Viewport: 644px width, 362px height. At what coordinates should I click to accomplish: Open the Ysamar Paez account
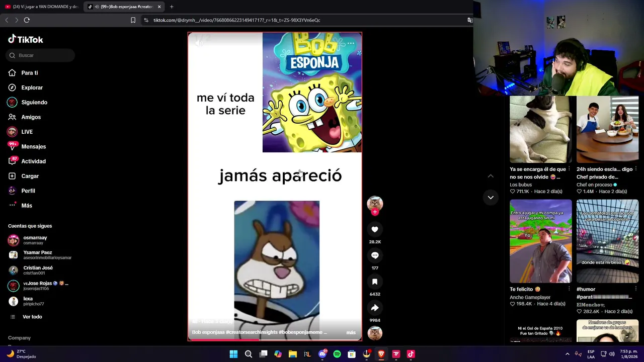coord(40,255)
